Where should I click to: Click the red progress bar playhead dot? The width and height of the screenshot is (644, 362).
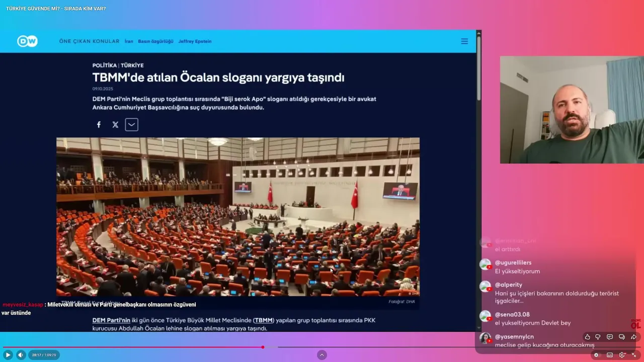[263, 347]
